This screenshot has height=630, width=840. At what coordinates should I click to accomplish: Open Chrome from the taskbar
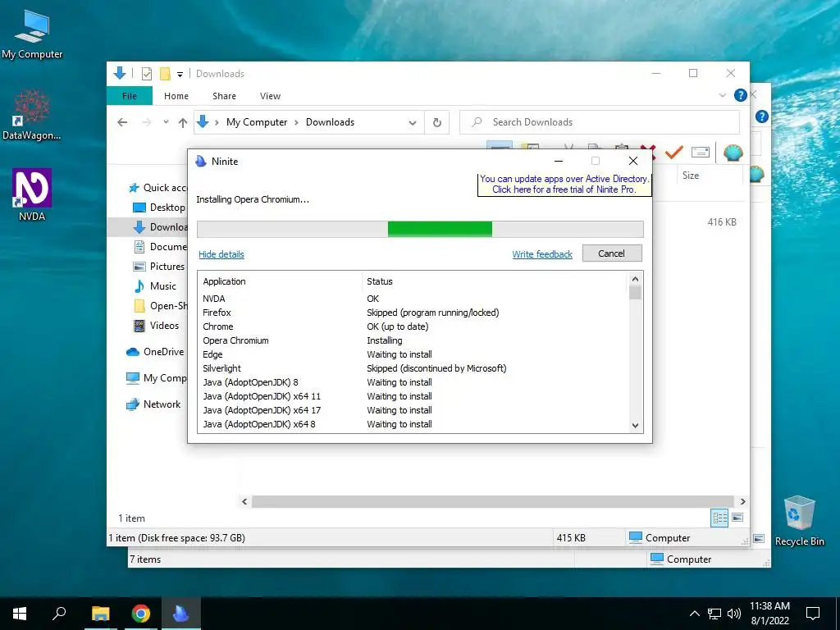(141, 614)
